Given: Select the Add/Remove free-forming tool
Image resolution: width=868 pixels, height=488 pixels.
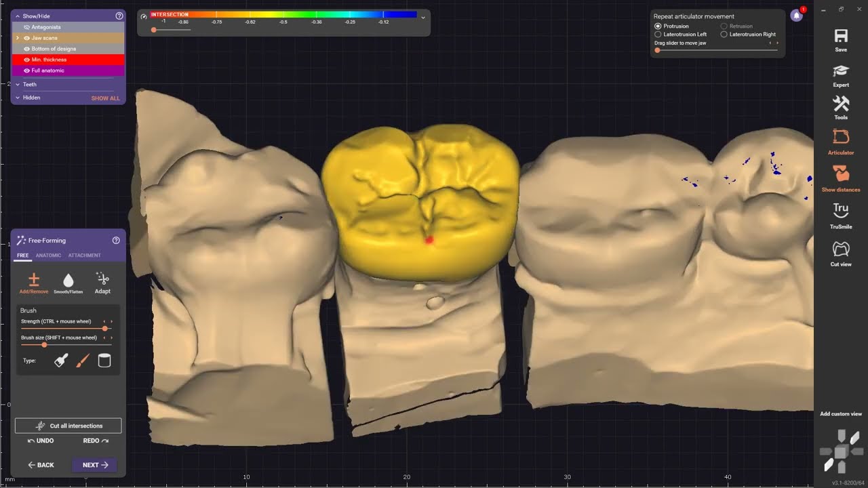Looking at the screenshot, I should [33, 283].
